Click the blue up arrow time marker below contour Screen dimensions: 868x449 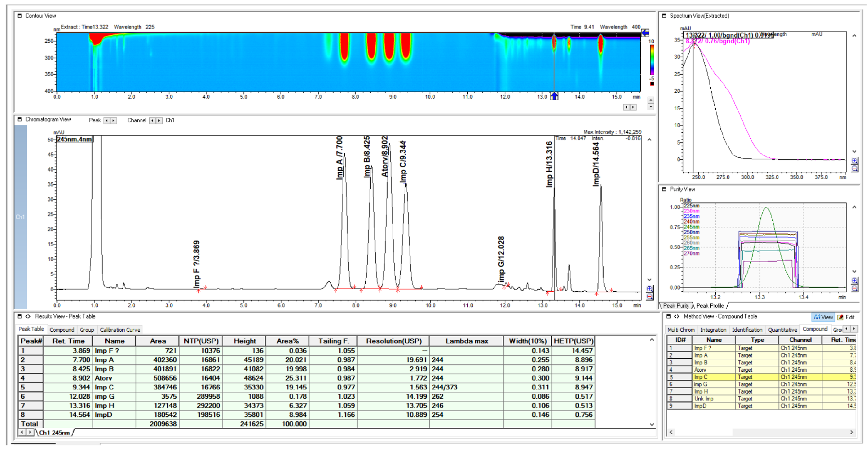click(554, 96)
